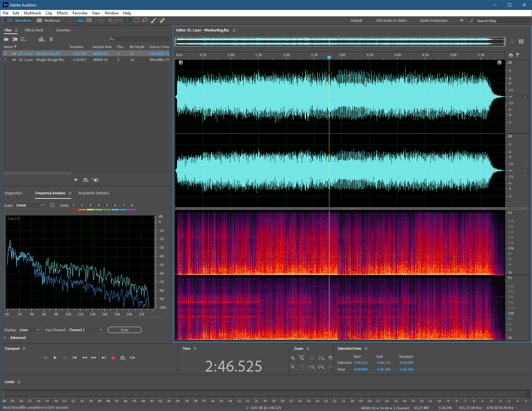
Task: Toggle Auto-Play speaker icon in Files panel
Action: (96, 180)
